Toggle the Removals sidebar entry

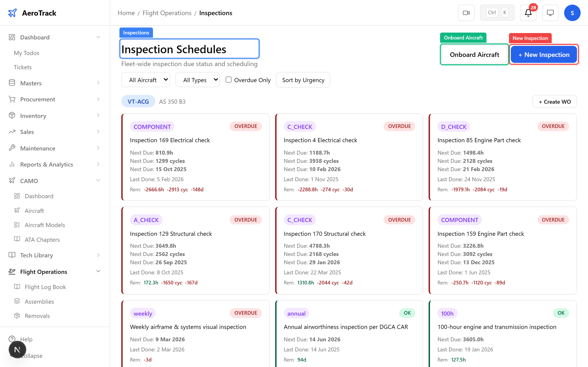point(37,316)
